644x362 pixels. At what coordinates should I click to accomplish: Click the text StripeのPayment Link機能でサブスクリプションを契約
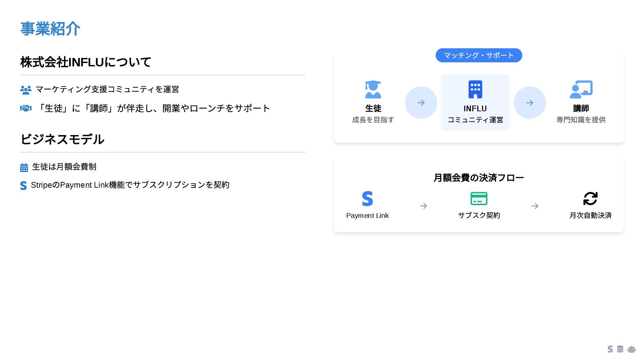tap(130, 185)
